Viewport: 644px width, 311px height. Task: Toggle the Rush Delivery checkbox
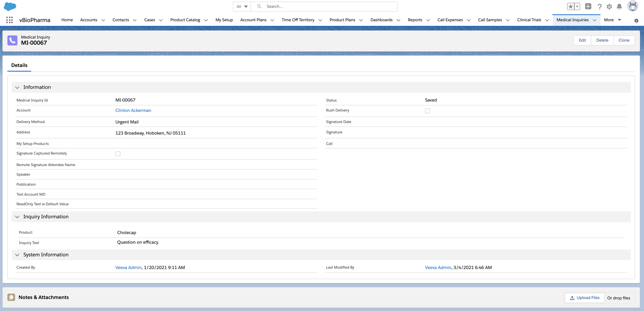click(x=427, y=111)
